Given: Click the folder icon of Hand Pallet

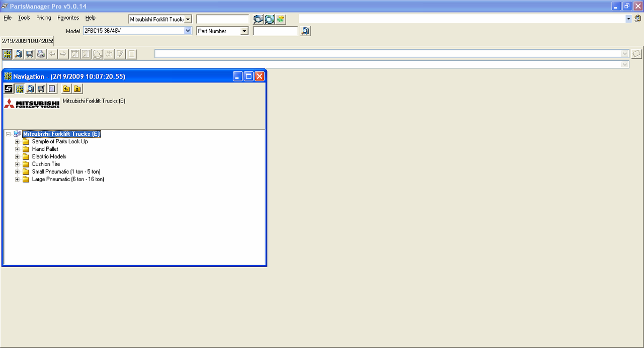Looking at the screenshot, I should pyautogui.click(x=26, y=149).
